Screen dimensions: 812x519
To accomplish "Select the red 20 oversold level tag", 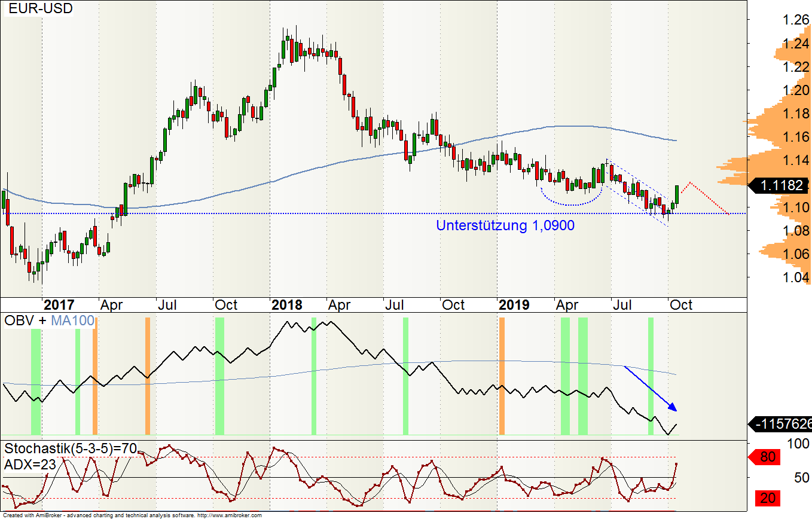I will 767,497.
